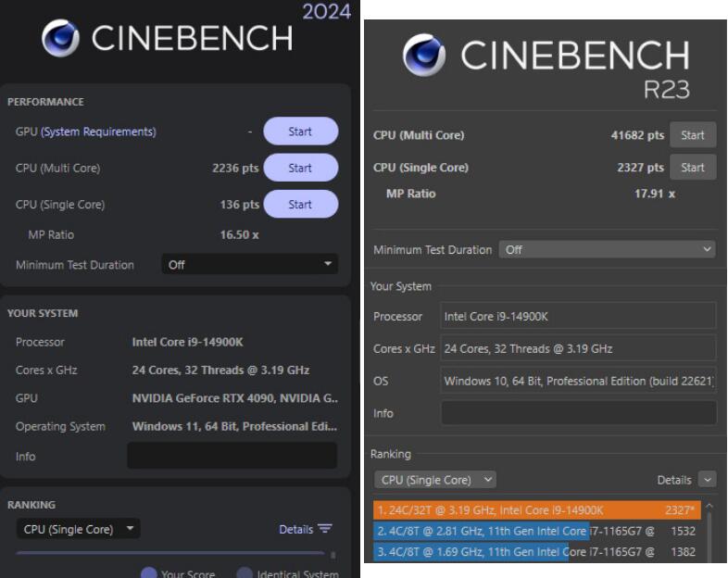The height and width of the screenshot is (578, 728).
Task: Open Minimum Test Duration dropdown in Cinebench R23
Action: (607, 250)
